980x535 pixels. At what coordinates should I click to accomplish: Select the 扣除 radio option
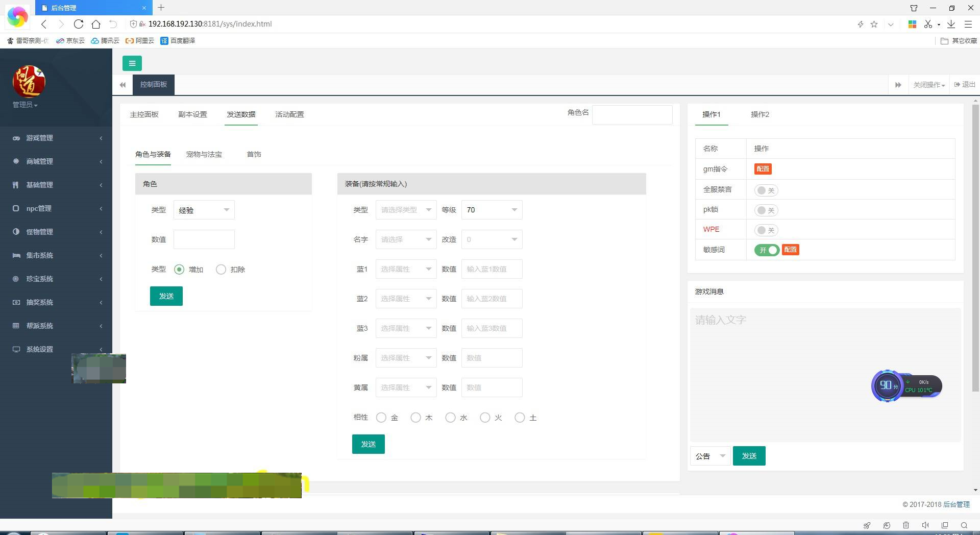[x=221, y=269]
